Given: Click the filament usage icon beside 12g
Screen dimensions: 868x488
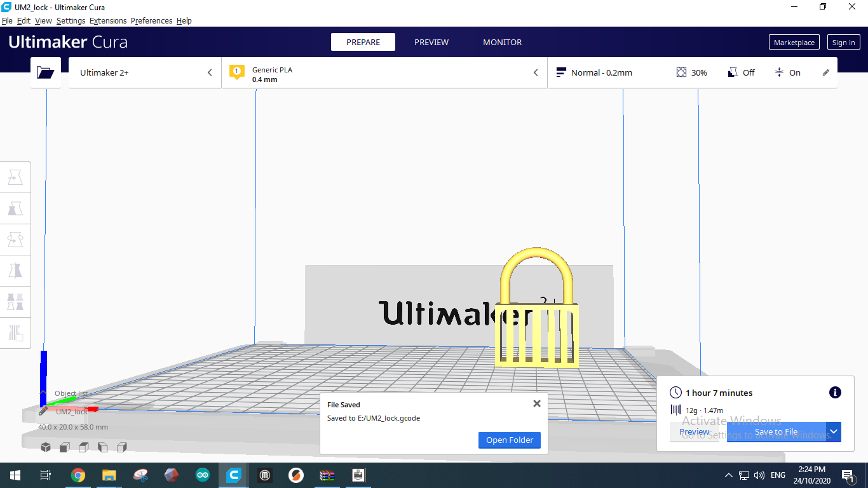Looking at the screenshot, I should (675, 410).
